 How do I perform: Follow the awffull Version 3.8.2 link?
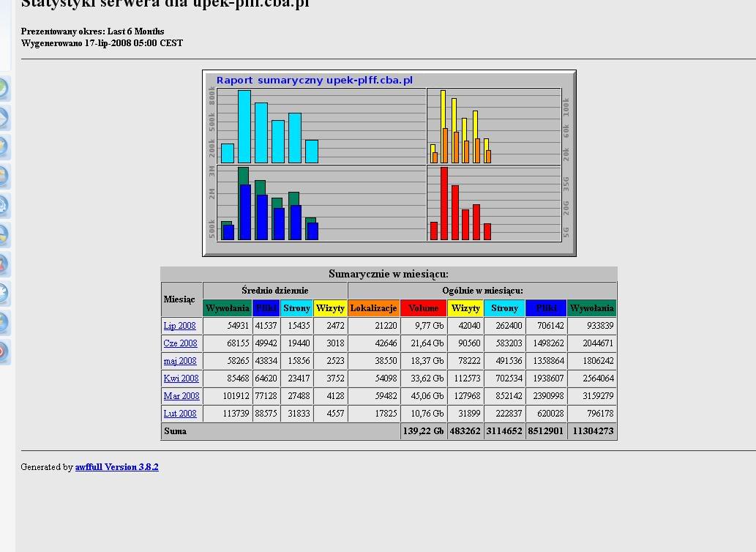tap(116, 467)
